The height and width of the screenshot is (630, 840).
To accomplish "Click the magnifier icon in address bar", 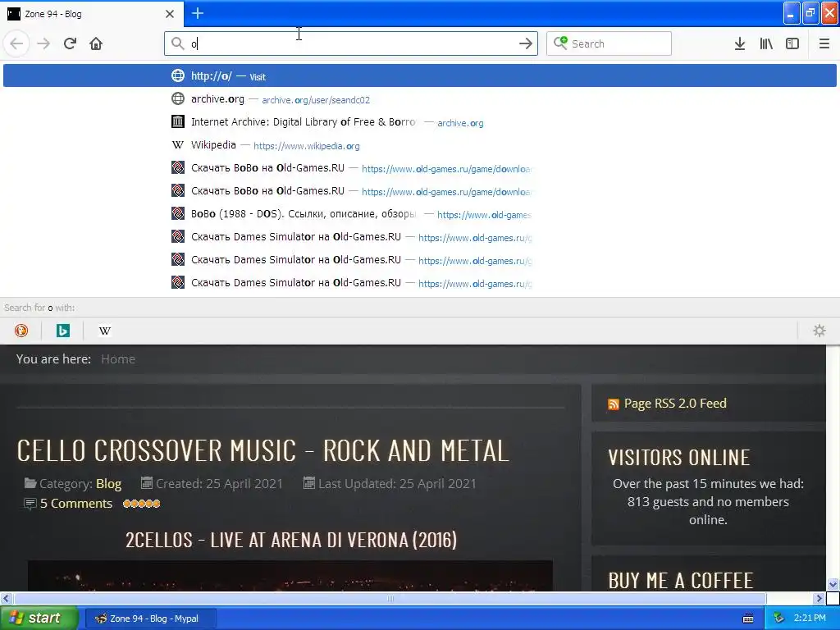I will [x=177, y=43].
